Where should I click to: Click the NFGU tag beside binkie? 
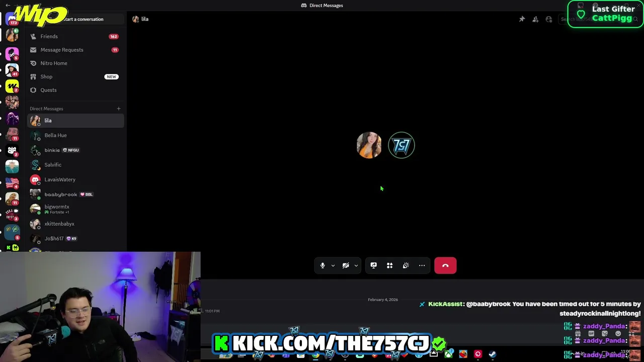pos(71,150)
